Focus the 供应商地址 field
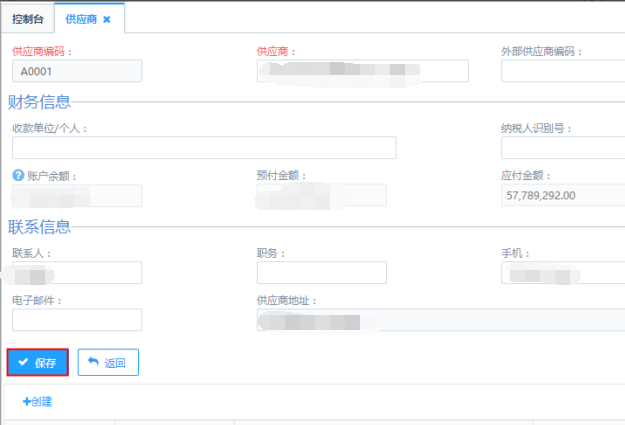Viewport: 625px width, 425px height. point(440,320)
